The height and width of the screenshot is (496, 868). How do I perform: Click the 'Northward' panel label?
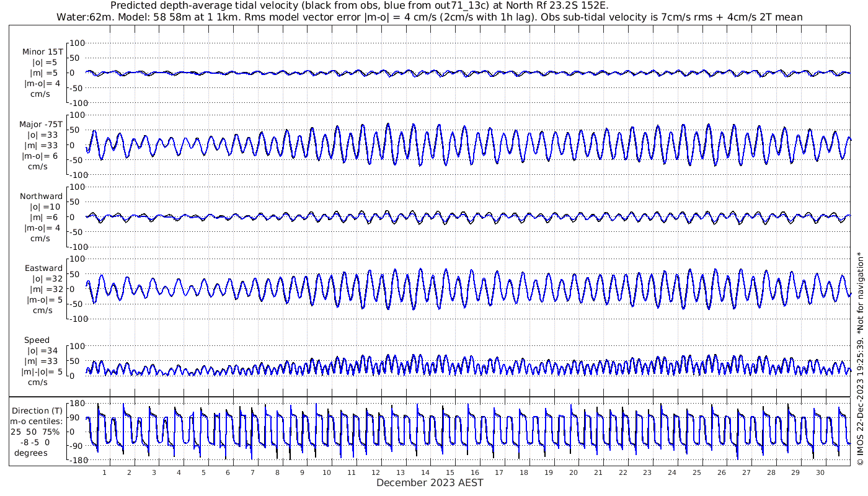[42, 197]
